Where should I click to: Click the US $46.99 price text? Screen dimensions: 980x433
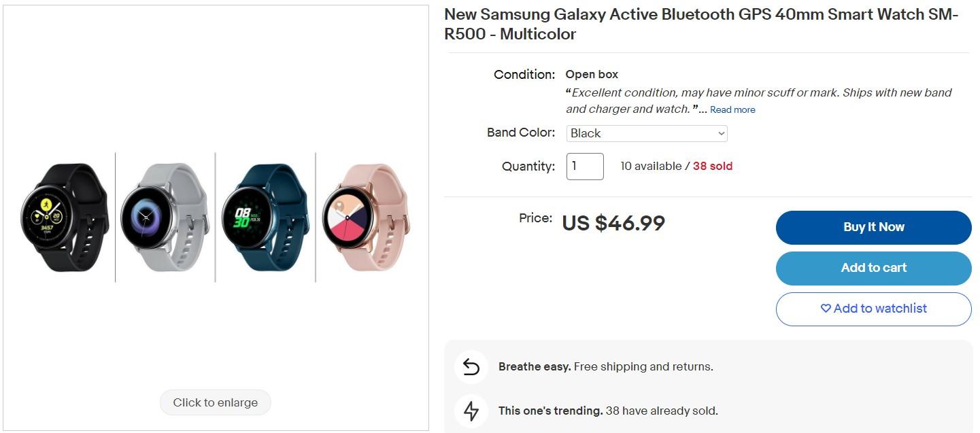613,223
